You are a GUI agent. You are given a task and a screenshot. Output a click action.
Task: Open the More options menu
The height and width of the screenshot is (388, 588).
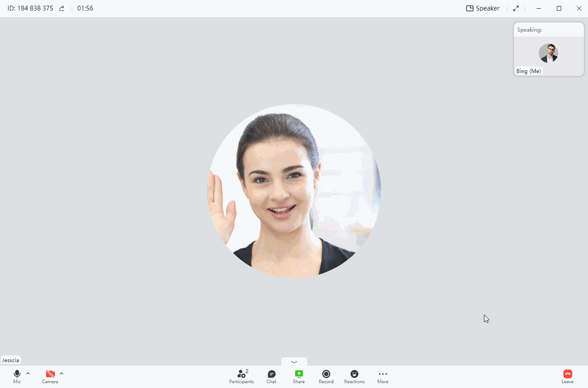(383, 377)
